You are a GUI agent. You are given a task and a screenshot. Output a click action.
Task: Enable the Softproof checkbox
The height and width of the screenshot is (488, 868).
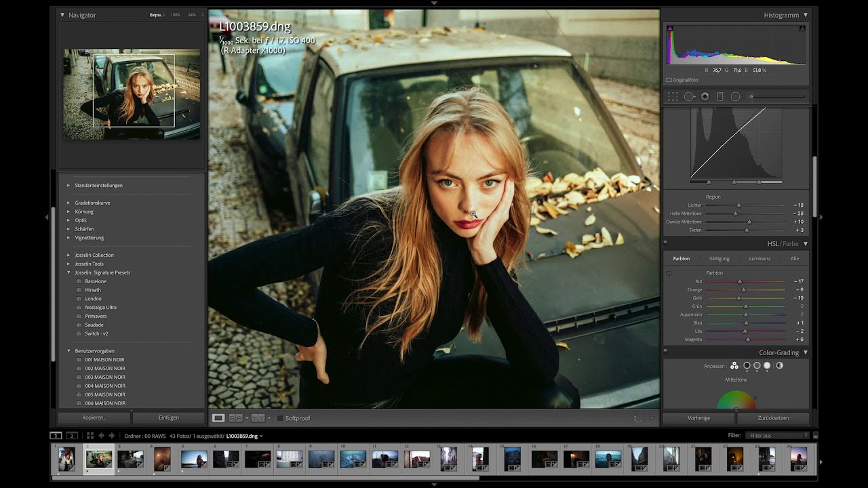click(280, 418)
